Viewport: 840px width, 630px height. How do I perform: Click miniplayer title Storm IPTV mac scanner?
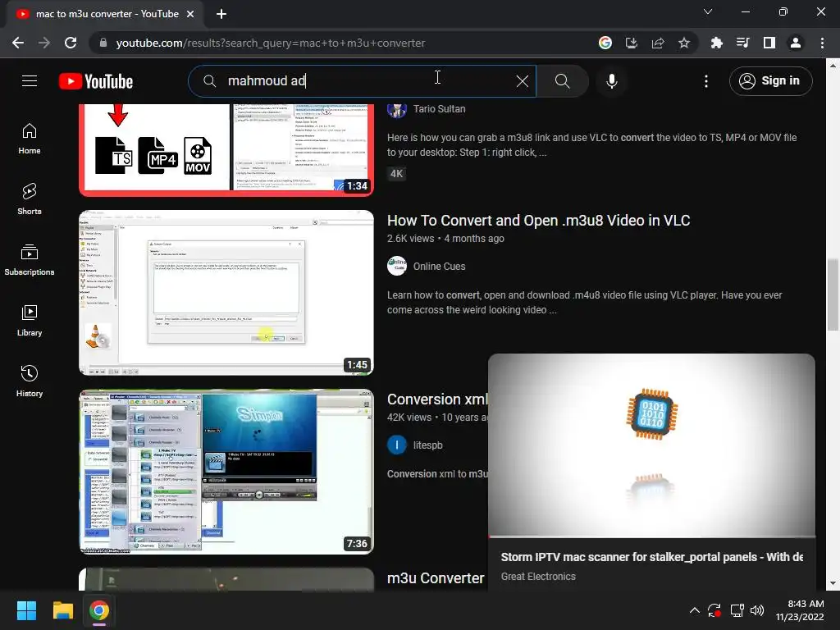coord(651,557)
